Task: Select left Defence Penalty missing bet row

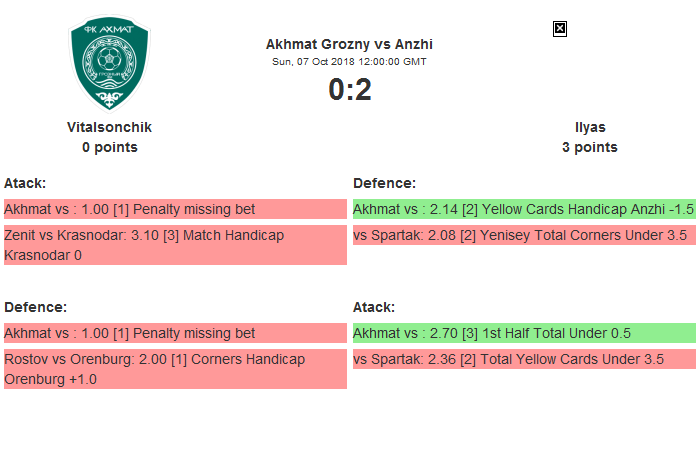Action: (x=175, y=333)
